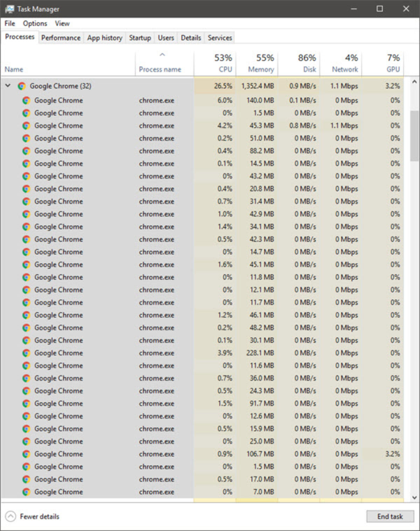Select Chrome icon in the 15.9 MB row
This screenshot has width=420, height=531.
pyautogui.click(x=26, y=429)
